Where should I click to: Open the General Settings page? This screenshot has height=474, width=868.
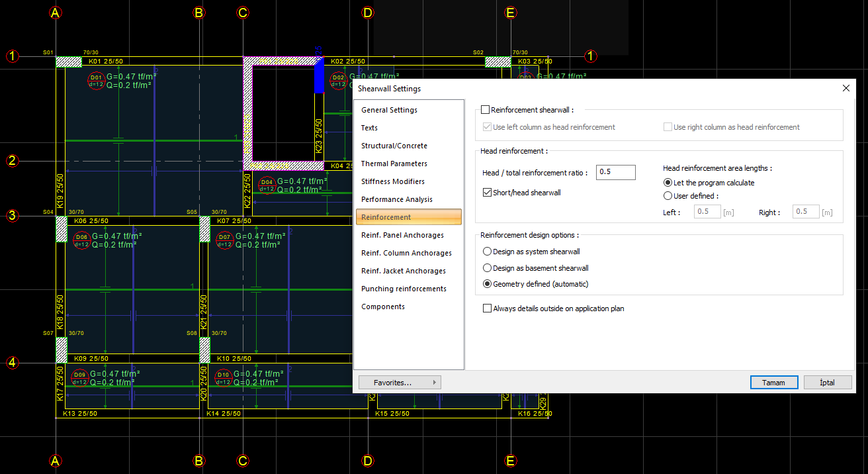pyautogui.click(x=389, y=110)
